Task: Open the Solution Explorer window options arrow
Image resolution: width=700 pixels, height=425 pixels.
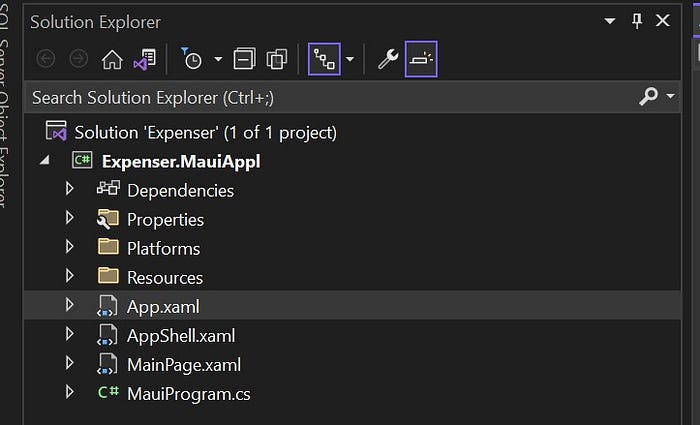Action: [610, 21]
